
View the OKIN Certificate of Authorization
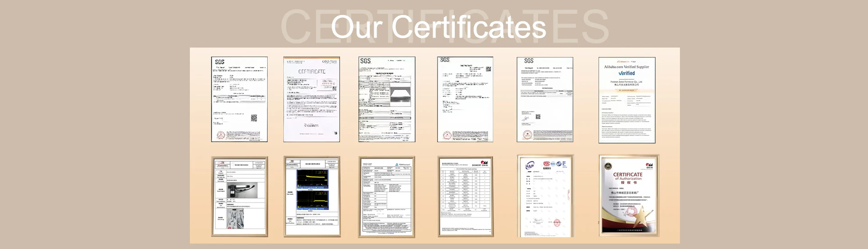[x=629, y=196]
